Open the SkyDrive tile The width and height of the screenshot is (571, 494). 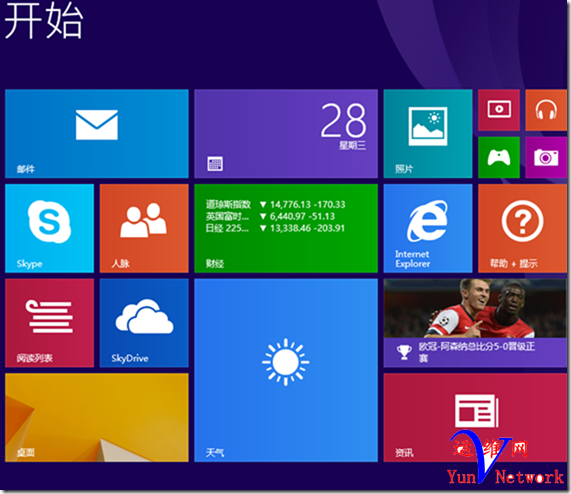(144, 323)
